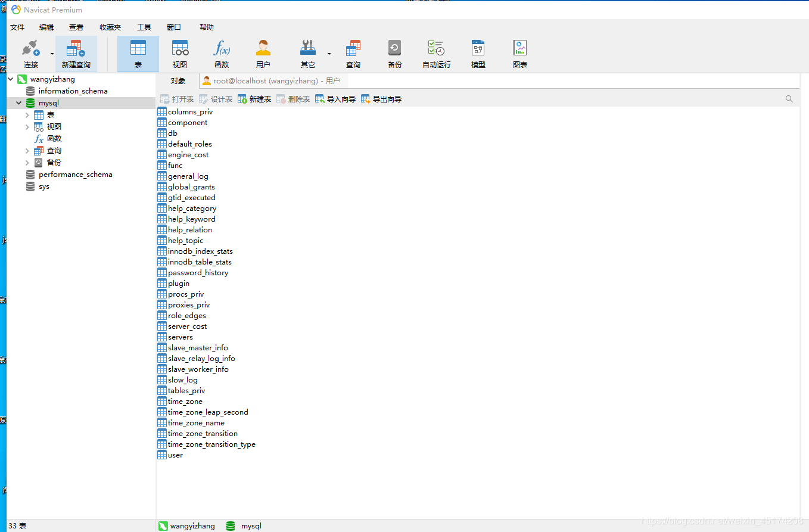
Task: Click the search magnifier icon in object bar
Action: 789,99
